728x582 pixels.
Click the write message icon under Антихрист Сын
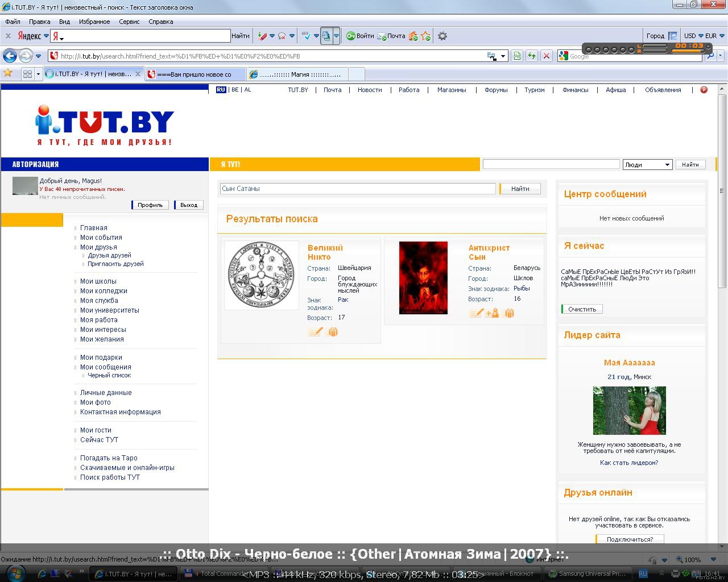[x=476, y=313]
